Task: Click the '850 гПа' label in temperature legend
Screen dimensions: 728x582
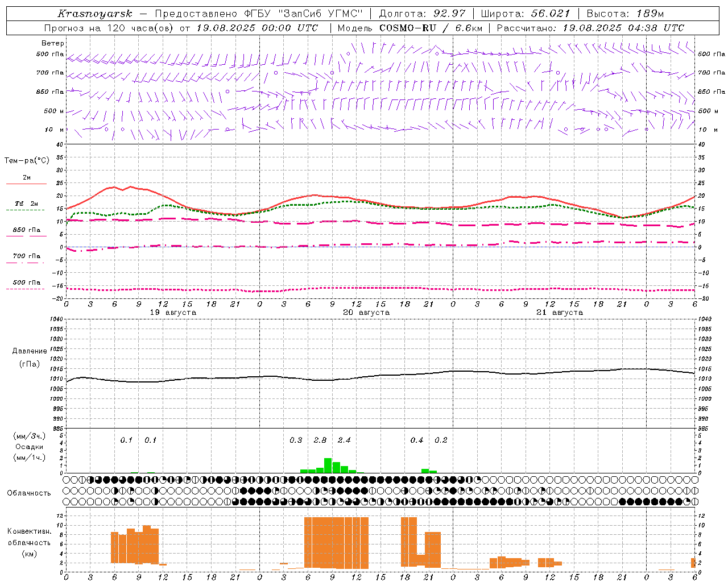Action: 27,230
